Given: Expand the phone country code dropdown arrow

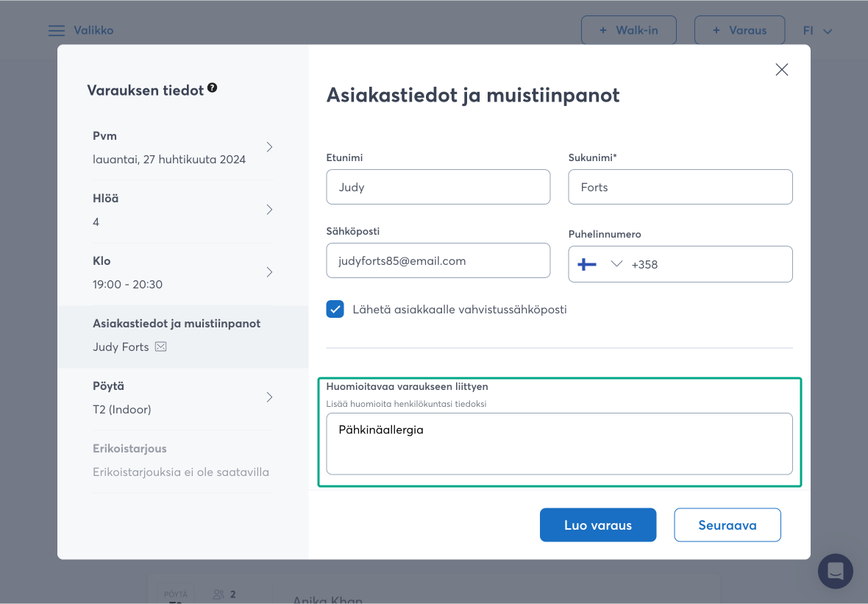Looking at the screenshot, I should tap(616, 264).
